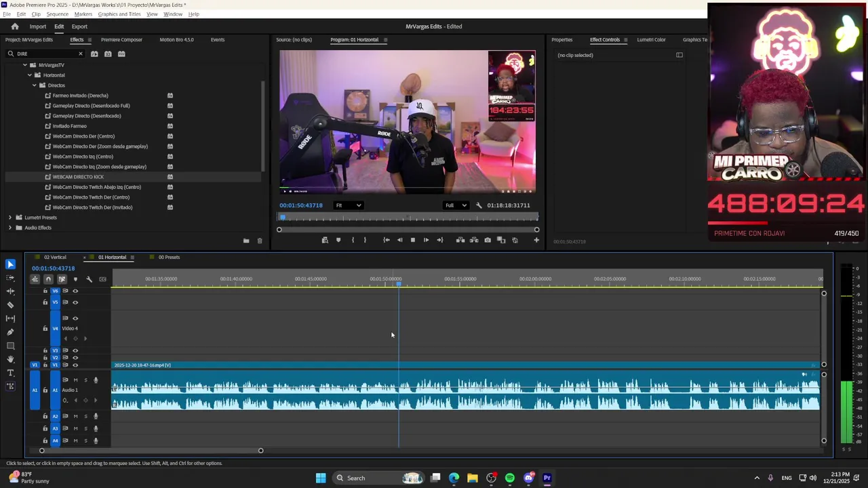Mute the Audio 1 track

pos(75,380)
